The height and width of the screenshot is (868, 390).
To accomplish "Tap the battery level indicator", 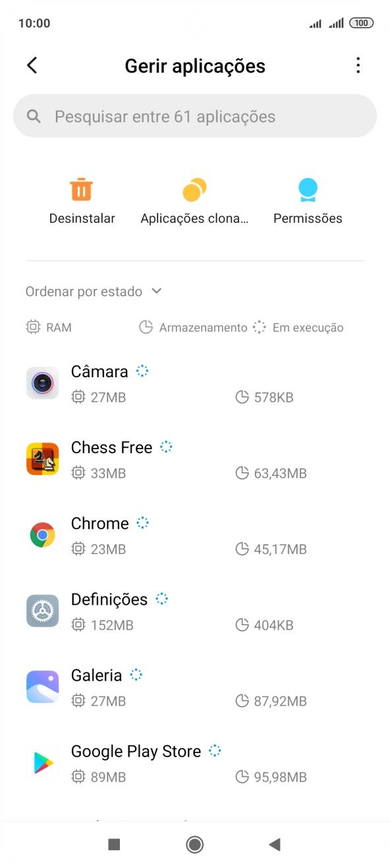I will coord(362,22).
